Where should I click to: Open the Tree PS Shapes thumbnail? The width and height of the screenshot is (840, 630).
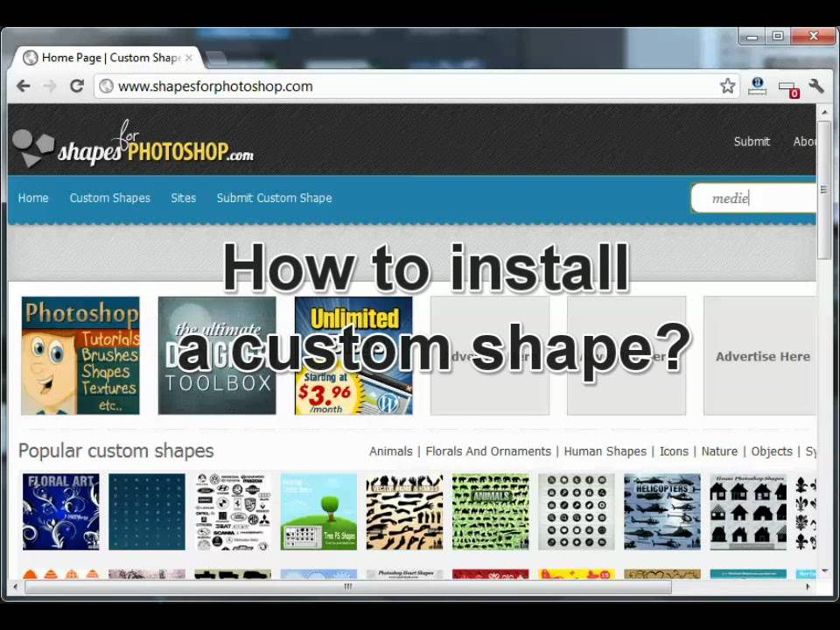click(318, 512)
